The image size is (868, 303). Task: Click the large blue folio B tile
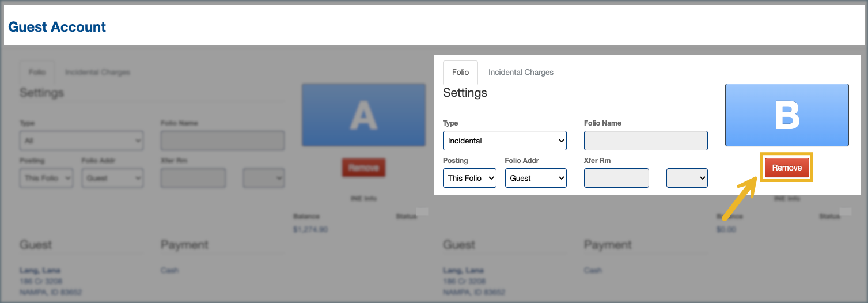[786, 115]
